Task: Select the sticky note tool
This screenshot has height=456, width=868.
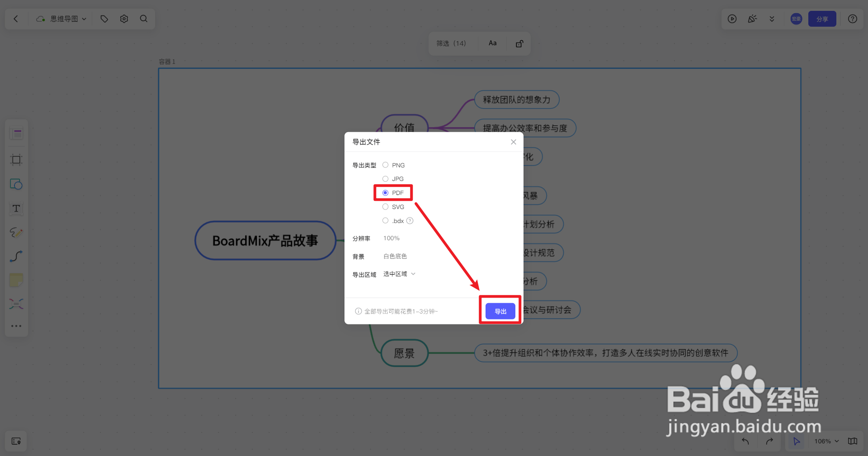Action: pyautogui.click(x=16, y=280)
